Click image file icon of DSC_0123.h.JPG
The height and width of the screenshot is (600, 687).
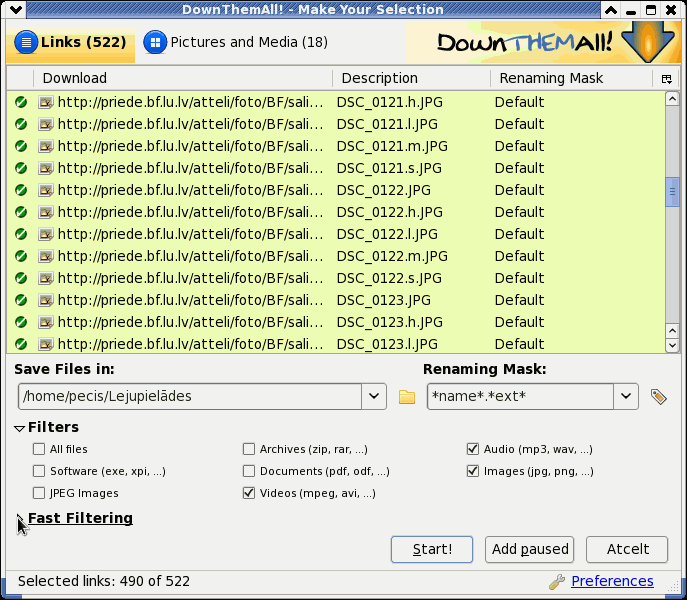click(46, 322)
